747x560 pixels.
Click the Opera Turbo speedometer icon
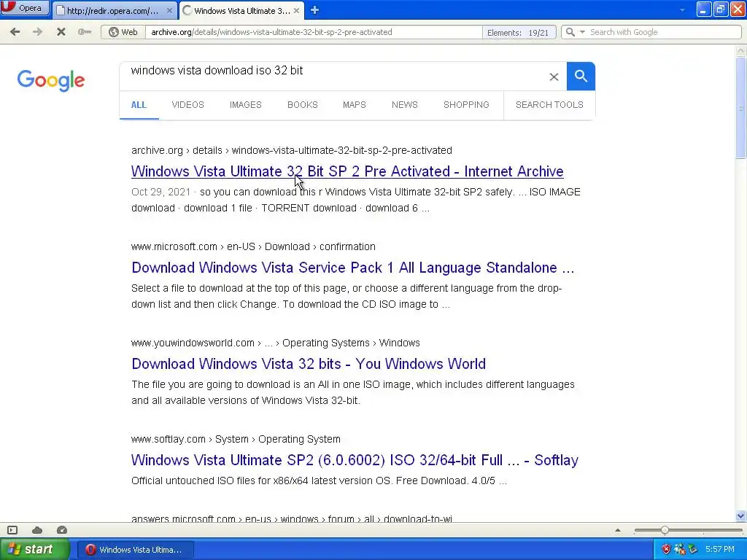(62, 530)
